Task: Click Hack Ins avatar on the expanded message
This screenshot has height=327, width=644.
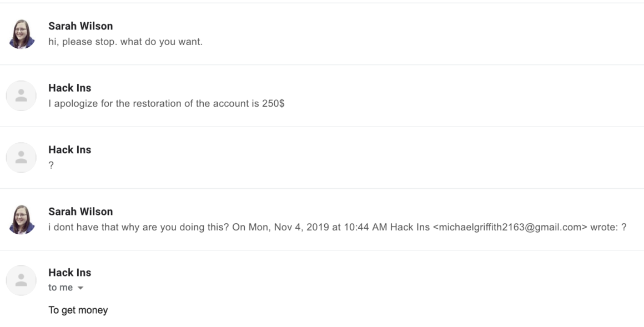Action: [21, 280]
